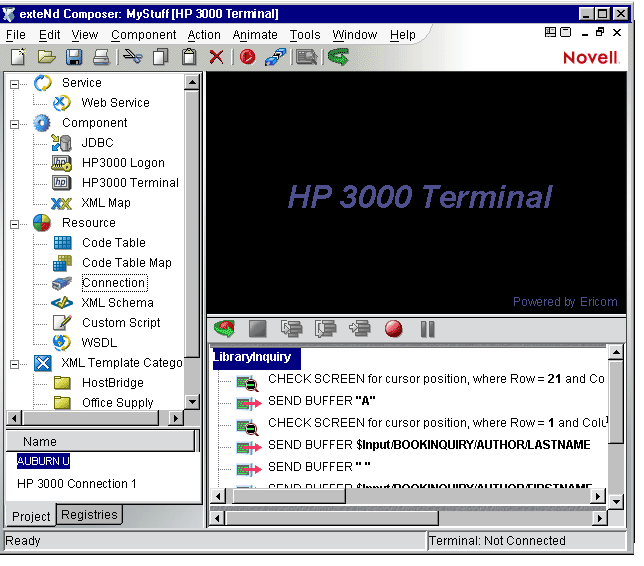Click the red ball Record button in action pane
This screenshot has width=644, height=566.
[393, 329]
